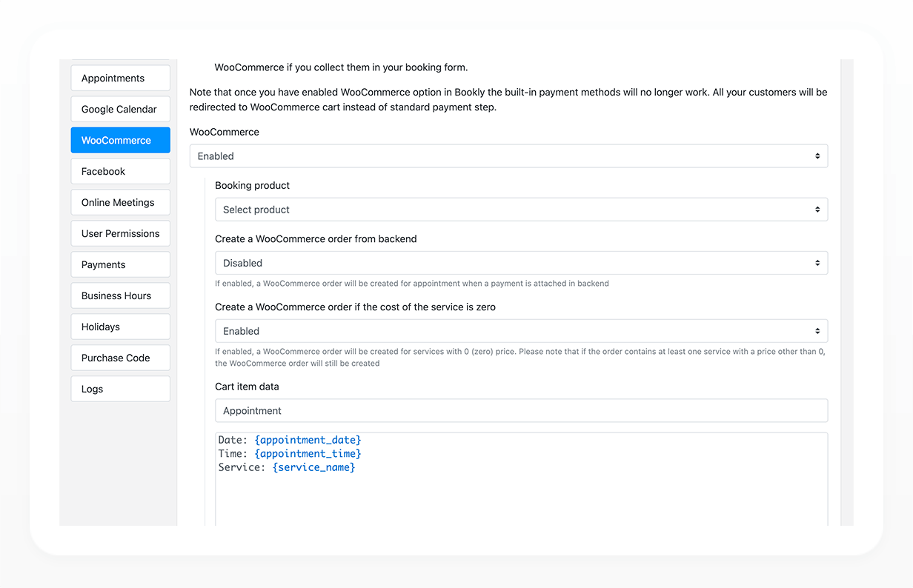The width and height of the screenshot is (913, 588).
Task: Expand the order from backend dropdown
Action: [521, 263]
